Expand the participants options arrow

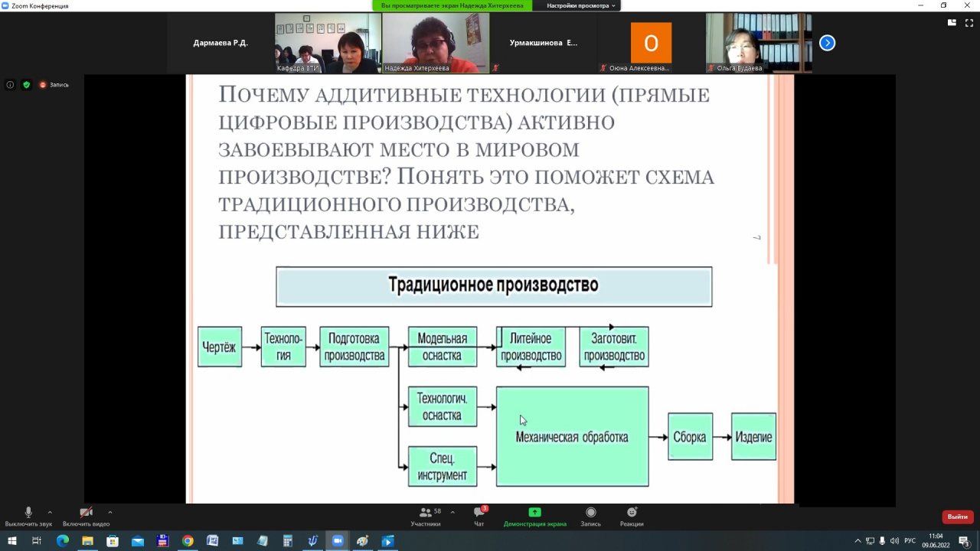click(x=452, y=512)
